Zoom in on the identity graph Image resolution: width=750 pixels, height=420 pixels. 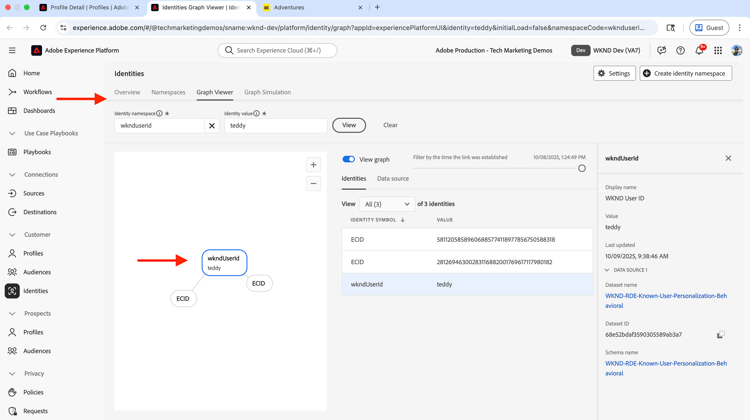(313, 165)
